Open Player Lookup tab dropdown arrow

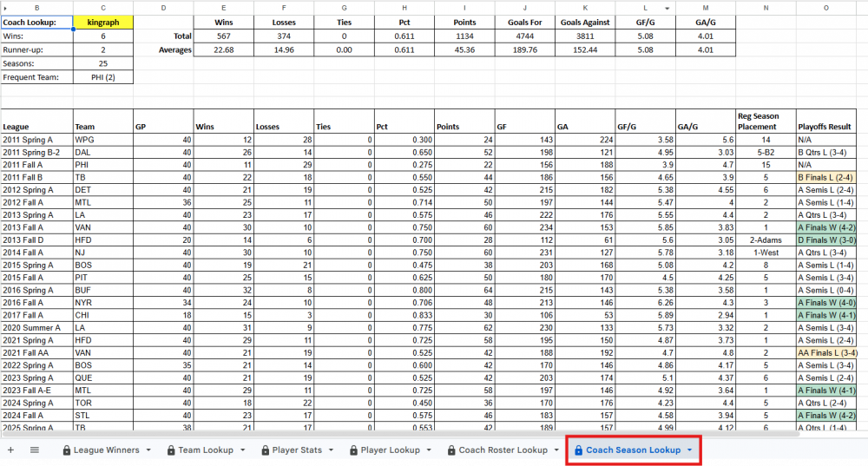429,450
